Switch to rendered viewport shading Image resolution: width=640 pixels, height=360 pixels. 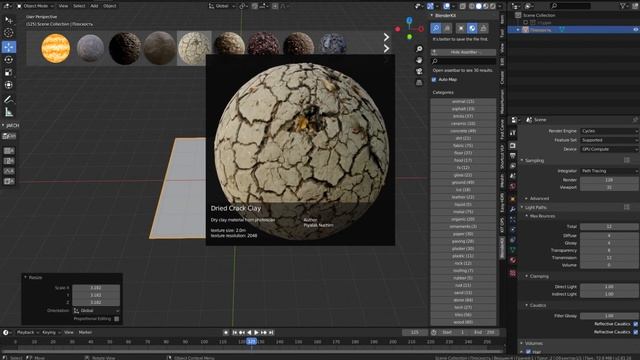(x=493, y=6)
